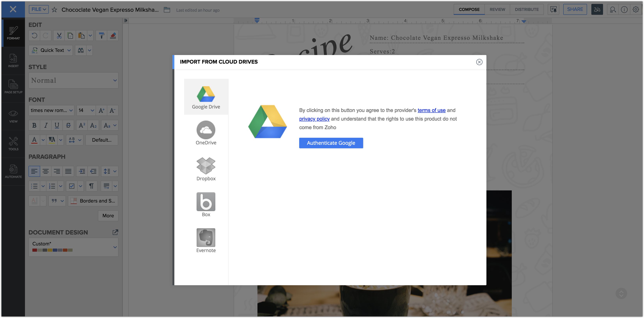Screen dimensions: 644x318
Task: Choose the Evernote import option
Action: coord(206,238)
